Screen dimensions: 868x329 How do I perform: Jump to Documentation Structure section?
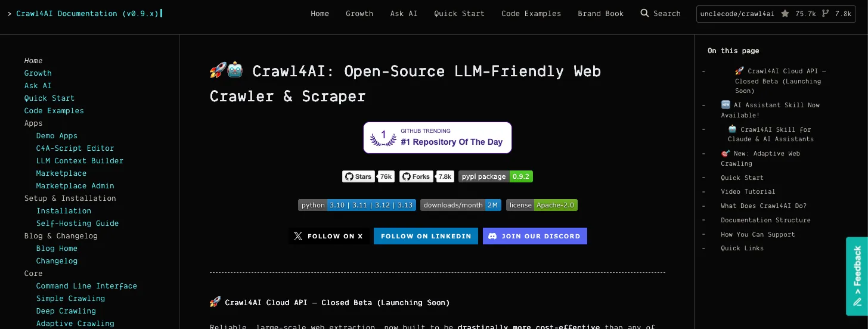click(x=765, y=220)
